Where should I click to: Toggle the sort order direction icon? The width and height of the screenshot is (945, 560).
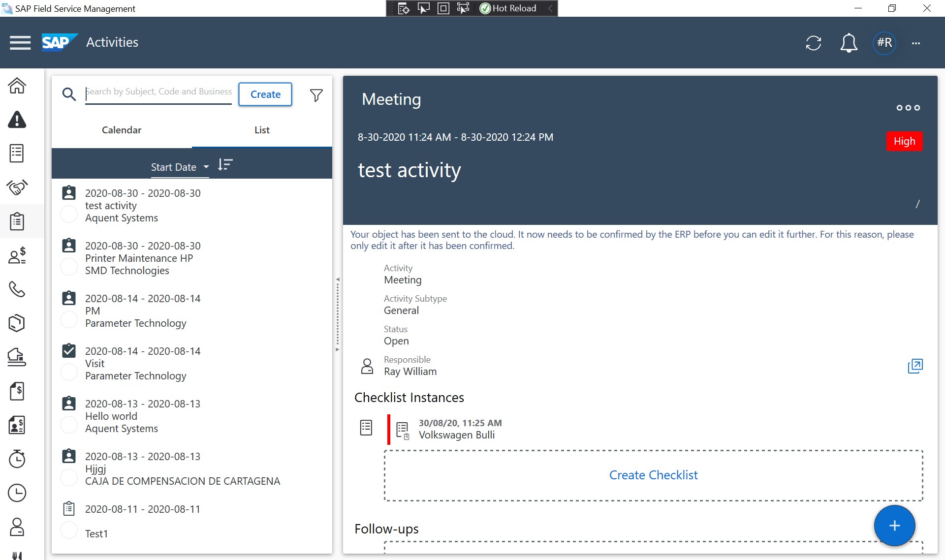pos(225,165)
